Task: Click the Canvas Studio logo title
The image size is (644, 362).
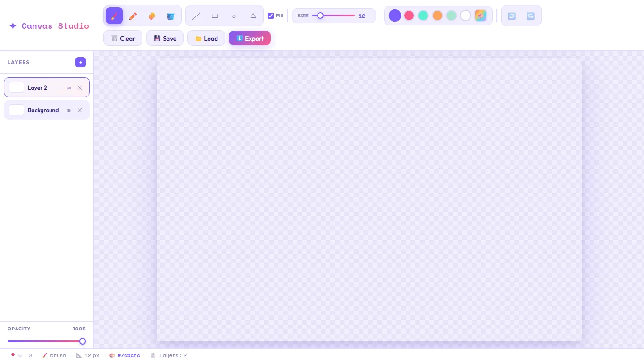Action: (x=49, y=26)
